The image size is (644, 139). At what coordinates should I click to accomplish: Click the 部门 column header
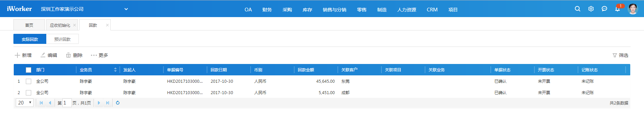[40, 70]
